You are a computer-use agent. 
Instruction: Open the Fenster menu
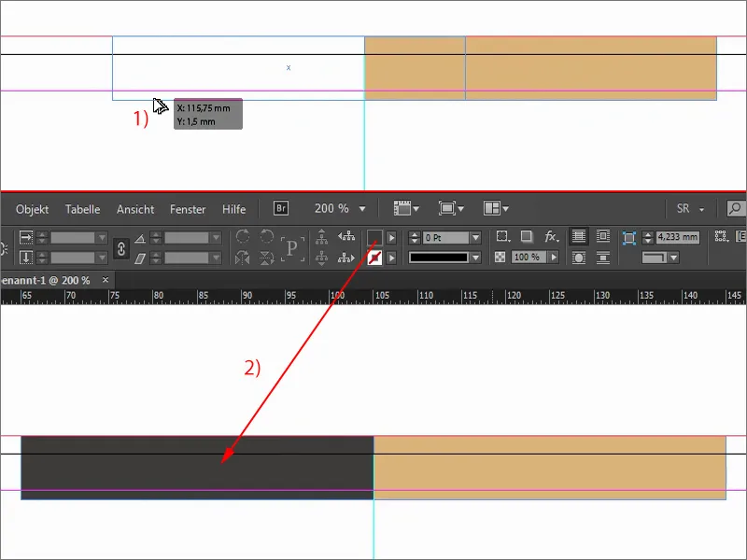pyautogui.click(x=188, y=209)
